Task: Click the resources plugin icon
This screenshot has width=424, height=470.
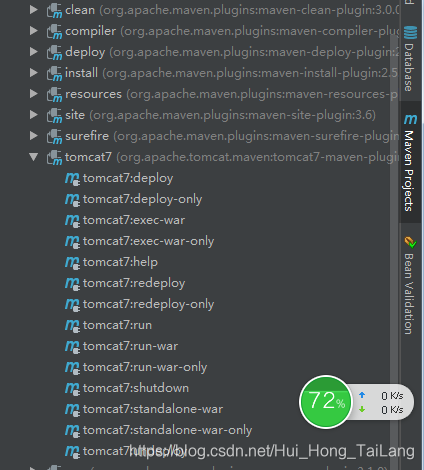Action: click(54, 94)
